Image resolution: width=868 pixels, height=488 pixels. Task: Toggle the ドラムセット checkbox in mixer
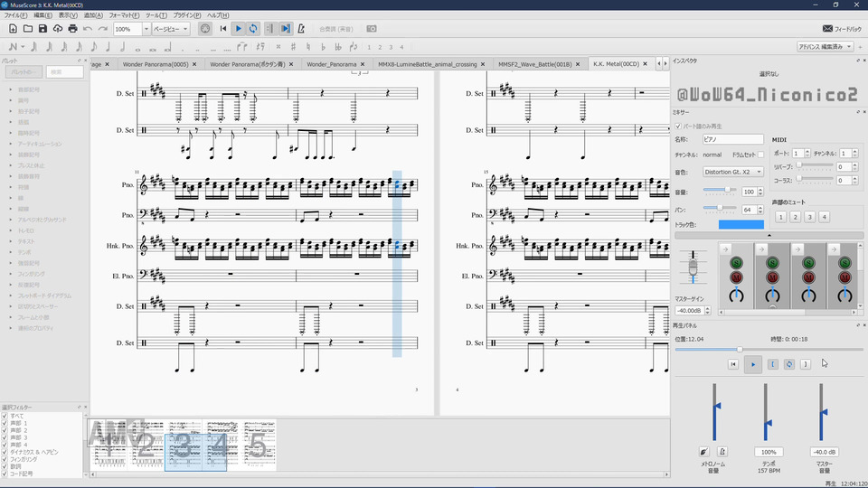pyautogui.click(x=760, y=155)
